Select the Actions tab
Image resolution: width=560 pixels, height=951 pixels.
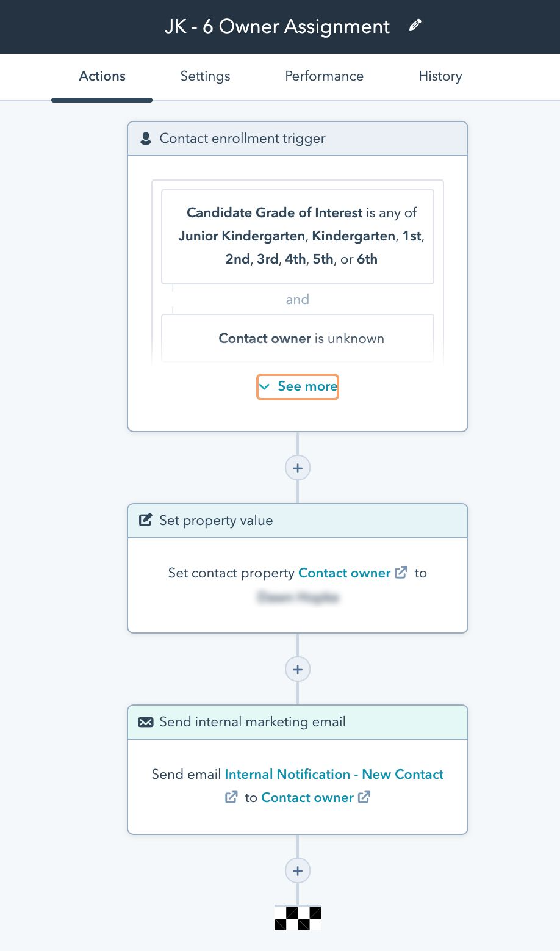click(102, 76)
